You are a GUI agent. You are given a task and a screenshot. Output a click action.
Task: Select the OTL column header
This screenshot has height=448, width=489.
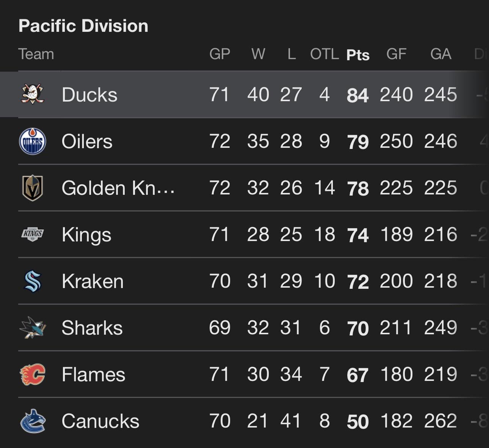click(324, 54)
